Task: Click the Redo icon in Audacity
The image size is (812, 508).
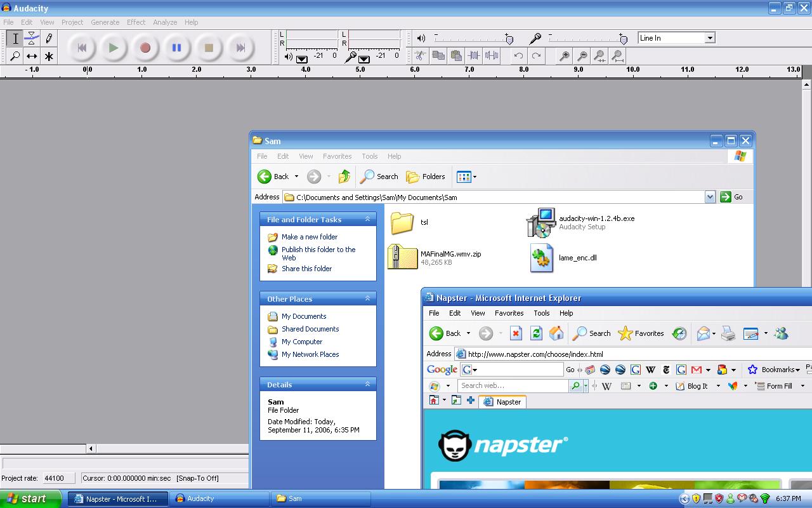Action: 536,56
